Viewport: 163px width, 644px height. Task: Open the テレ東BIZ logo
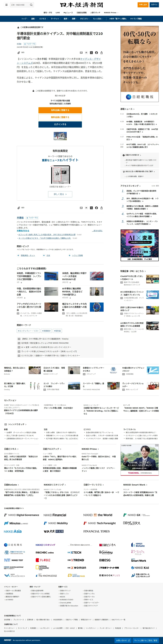(x=43, y=560)
